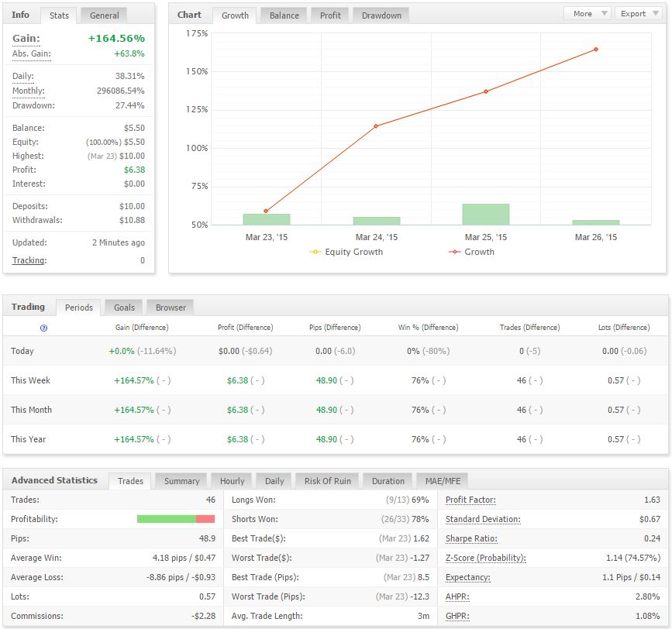Click the Sharpe Ratio label

click(471, 538)
